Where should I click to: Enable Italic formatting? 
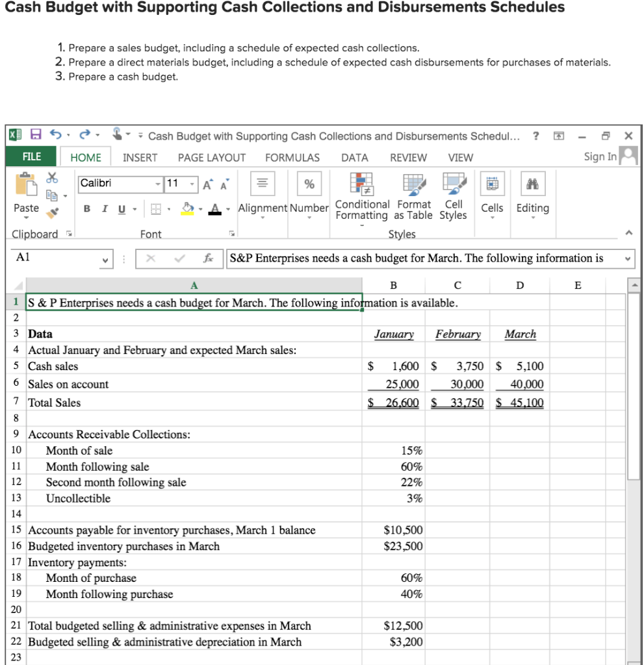click(x=105, y=208)
